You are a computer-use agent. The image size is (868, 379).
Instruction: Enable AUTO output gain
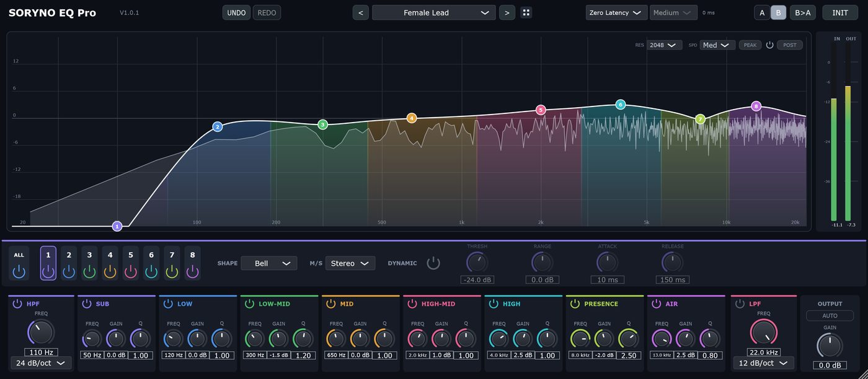(x=830, y=316)
